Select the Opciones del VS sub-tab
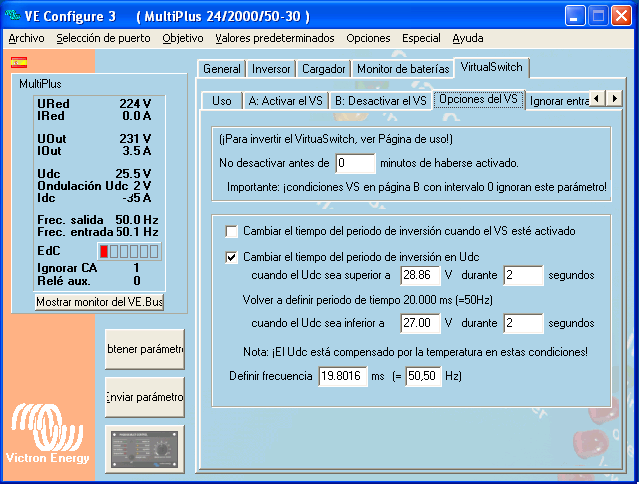The height and width of the screenshot is (484, 639). click(478, 99)
